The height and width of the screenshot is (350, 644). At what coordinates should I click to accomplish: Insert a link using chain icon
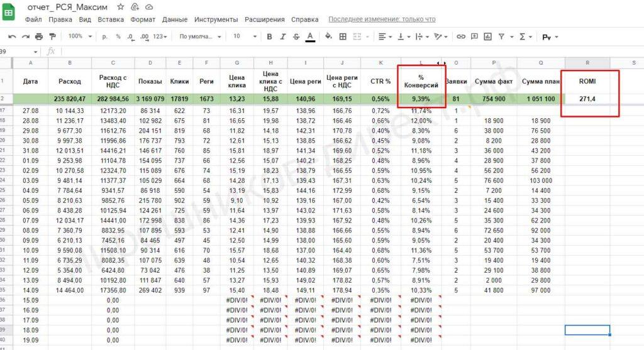point(461,37)
